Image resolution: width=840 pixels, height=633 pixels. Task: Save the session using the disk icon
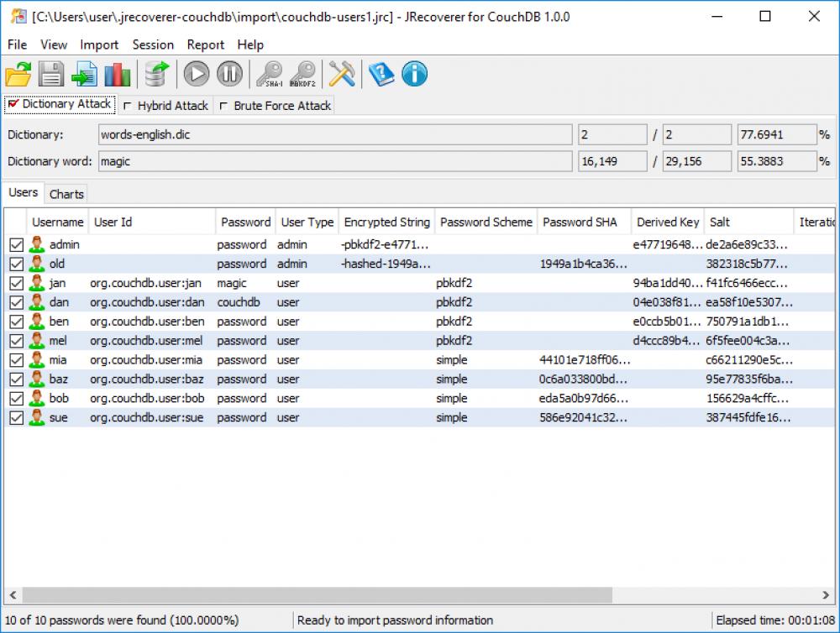click(x=50, y=74)
